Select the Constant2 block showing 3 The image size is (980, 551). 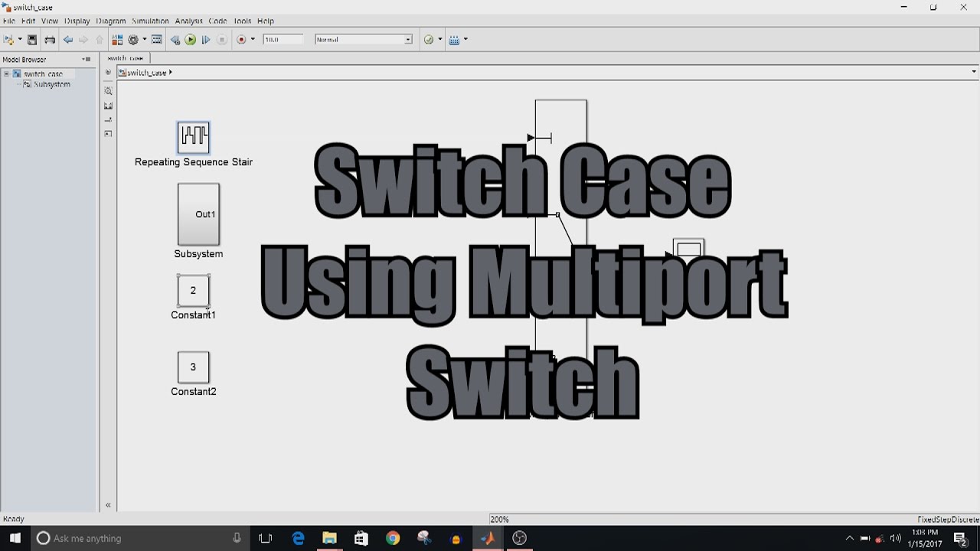(x=193, y=367)
